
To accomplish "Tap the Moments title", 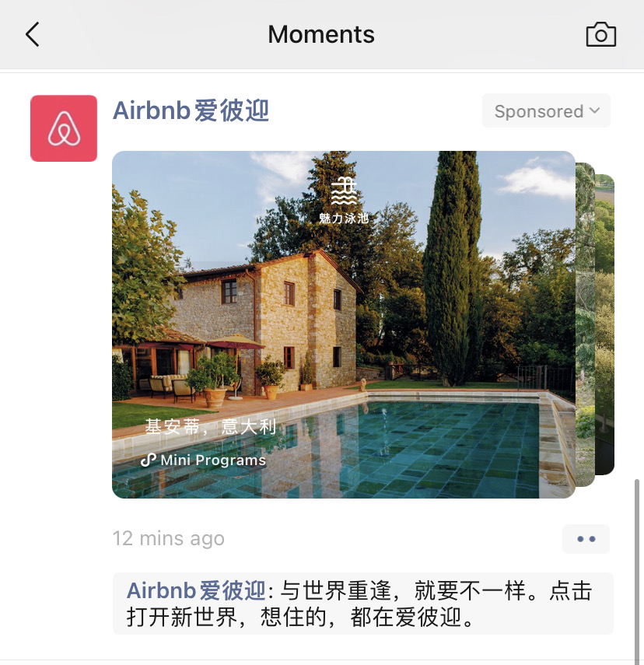I will (x=321, y=34).
